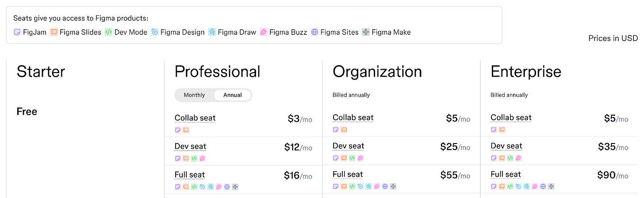Click Enterprise plan Full seat label
644x198 pixels.
[x=506, y=174]
